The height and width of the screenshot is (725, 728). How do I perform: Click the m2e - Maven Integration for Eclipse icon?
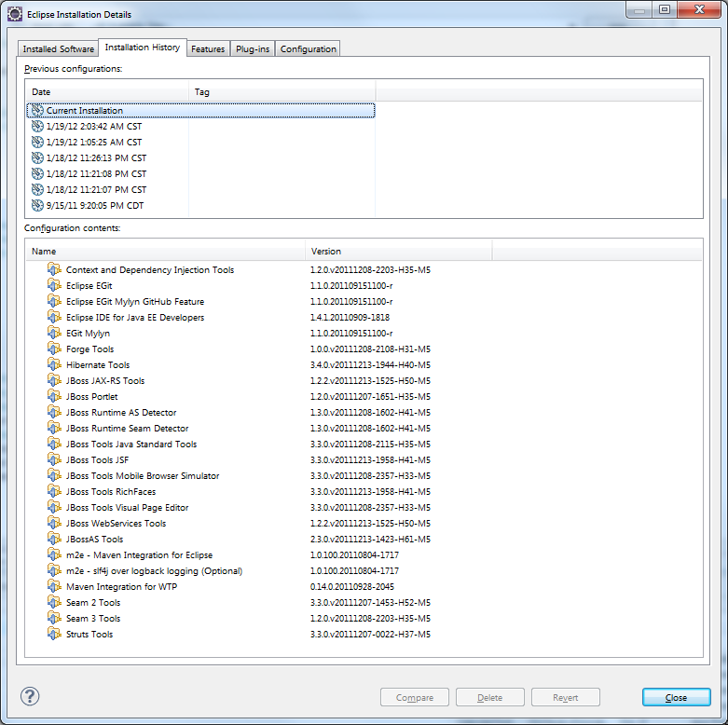pos(54,554)
